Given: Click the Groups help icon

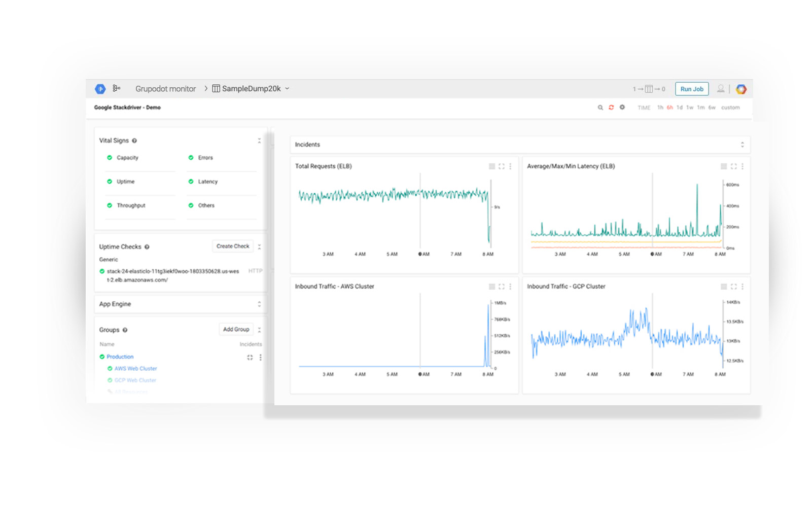Looking at the screenshot, I should (x=125, y=330).
